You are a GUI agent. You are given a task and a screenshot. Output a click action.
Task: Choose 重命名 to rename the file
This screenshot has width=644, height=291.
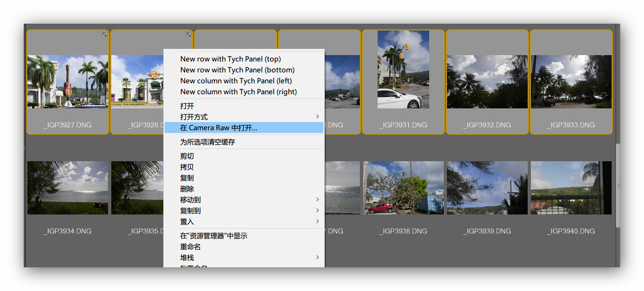[189, 246]
